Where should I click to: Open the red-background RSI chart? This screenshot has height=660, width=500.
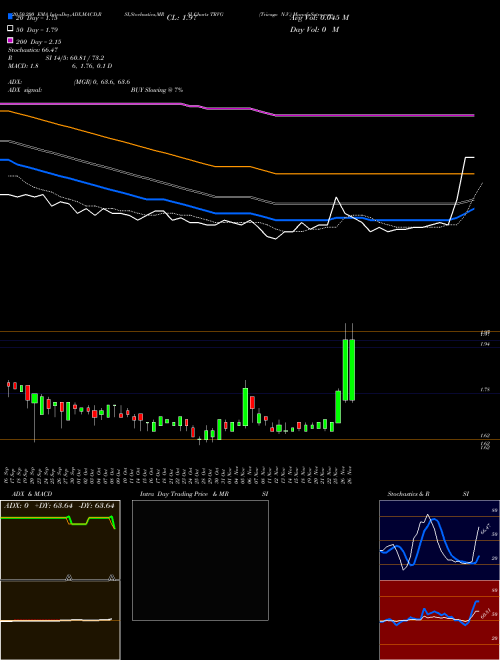coord(439,620)
